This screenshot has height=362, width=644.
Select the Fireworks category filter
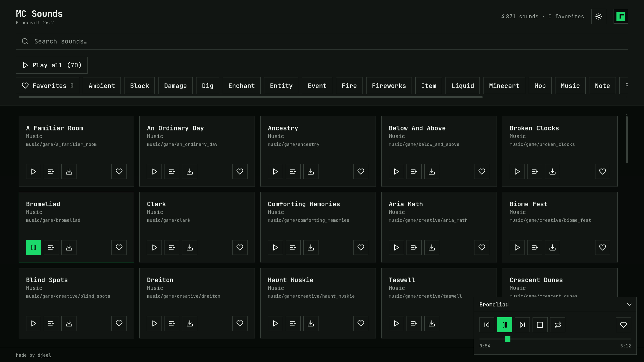tap(389, 86)
